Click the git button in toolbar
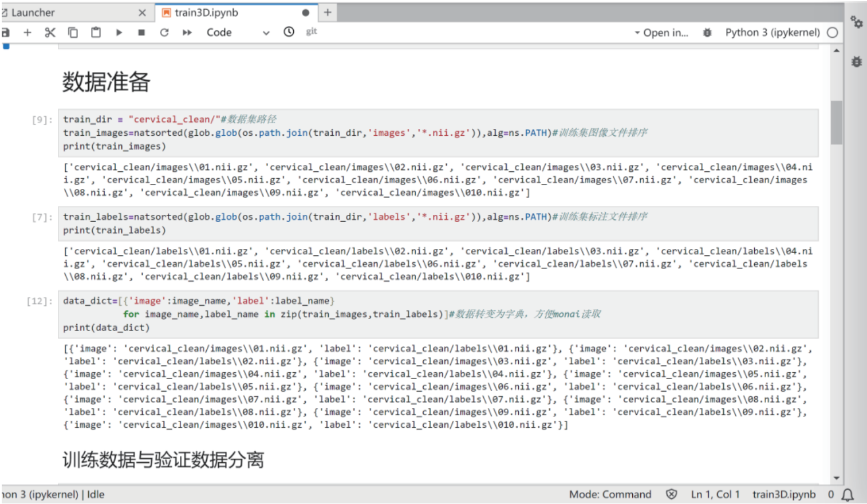This screenshot has height=504, width=867. (x=311, y=32)
